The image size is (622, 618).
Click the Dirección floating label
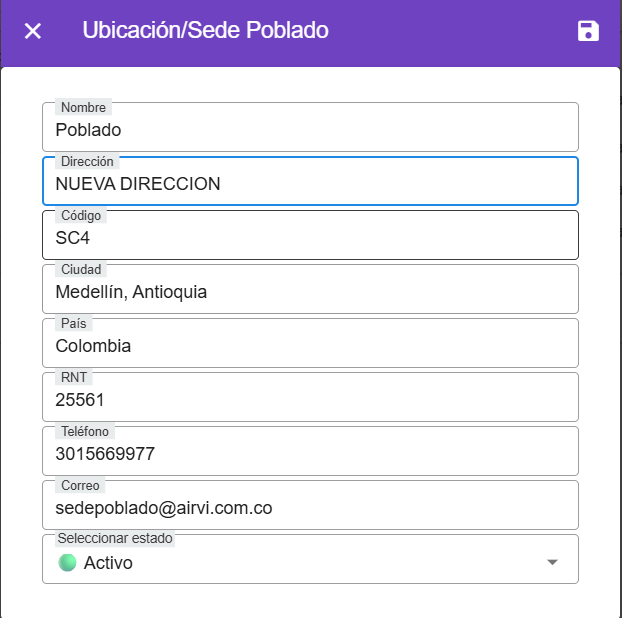[87, 161]
